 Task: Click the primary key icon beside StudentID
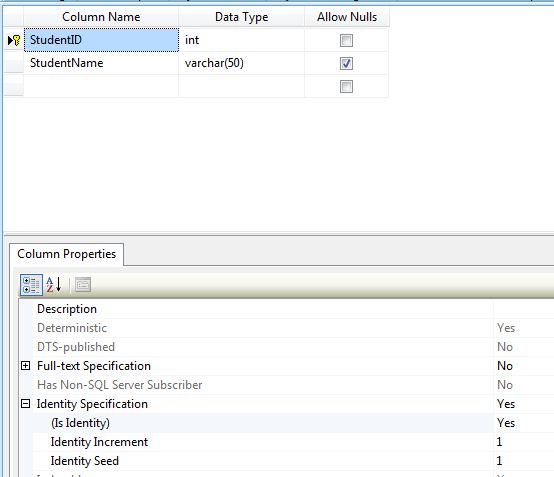pos(16,40)
